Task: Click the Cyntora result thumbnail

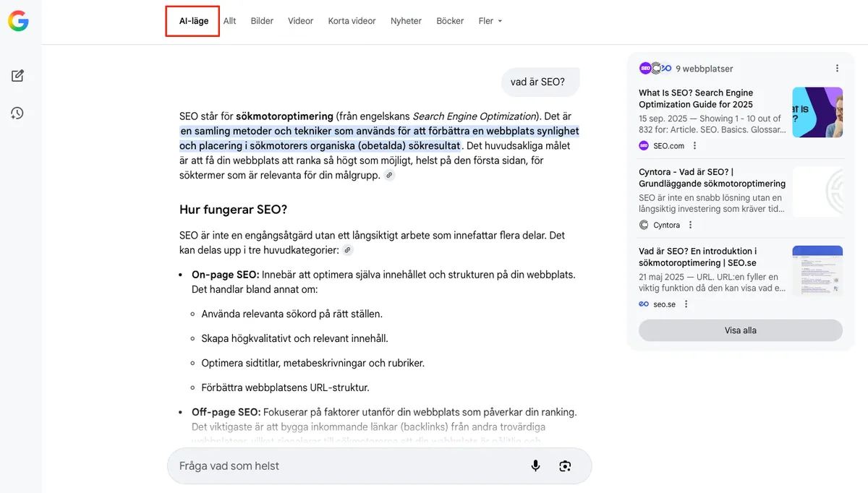Action: pos(817,192)
